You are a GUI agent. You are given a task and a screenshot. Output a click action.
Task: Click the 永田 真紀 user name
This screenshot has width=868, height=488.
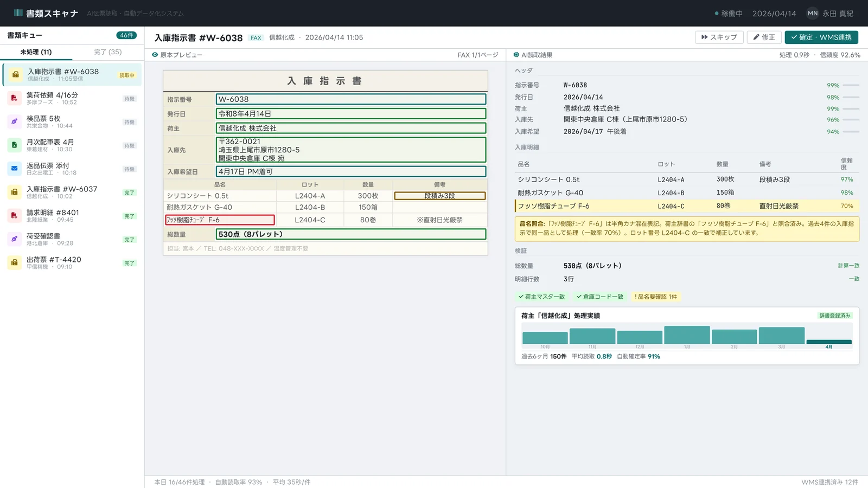pos(838,14)
